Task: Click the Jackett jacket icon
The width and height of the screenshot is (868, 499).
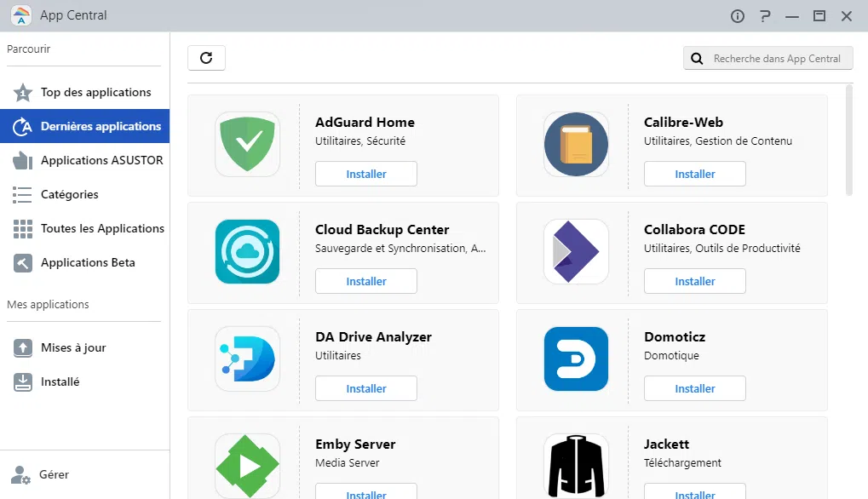Action: [x=576, y=465]
